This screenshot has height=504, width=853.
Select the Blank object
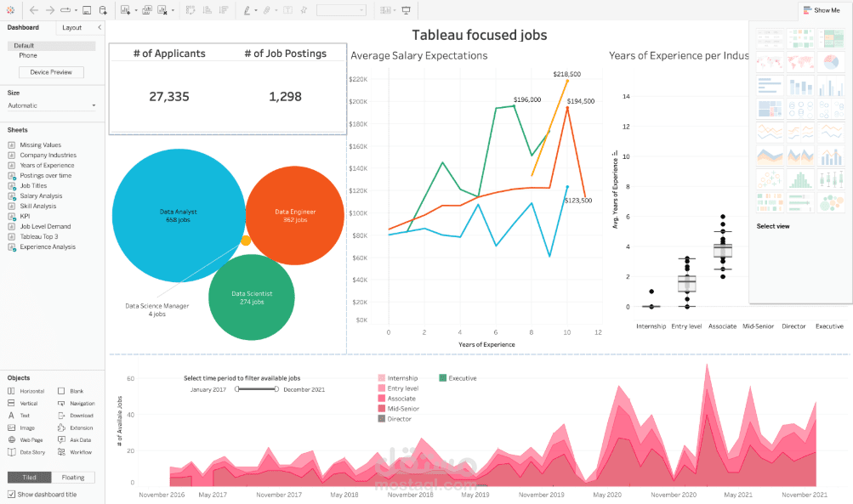click(x=71, y=391)
